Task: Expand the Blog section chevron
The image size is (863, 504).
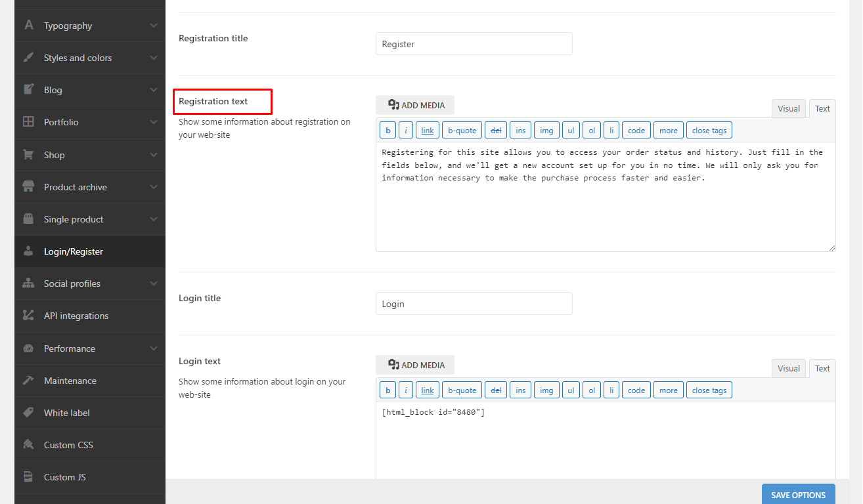Action: coord(154,90)
